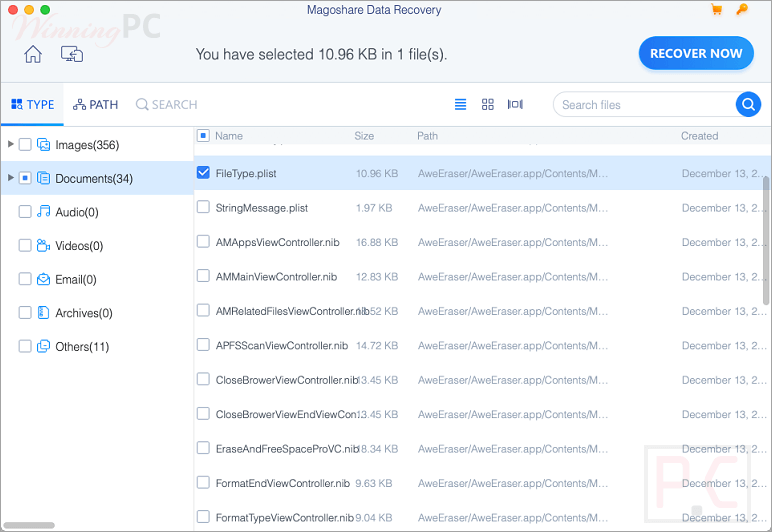Expand the Images category tree arrow

click(x=10, y=144)
